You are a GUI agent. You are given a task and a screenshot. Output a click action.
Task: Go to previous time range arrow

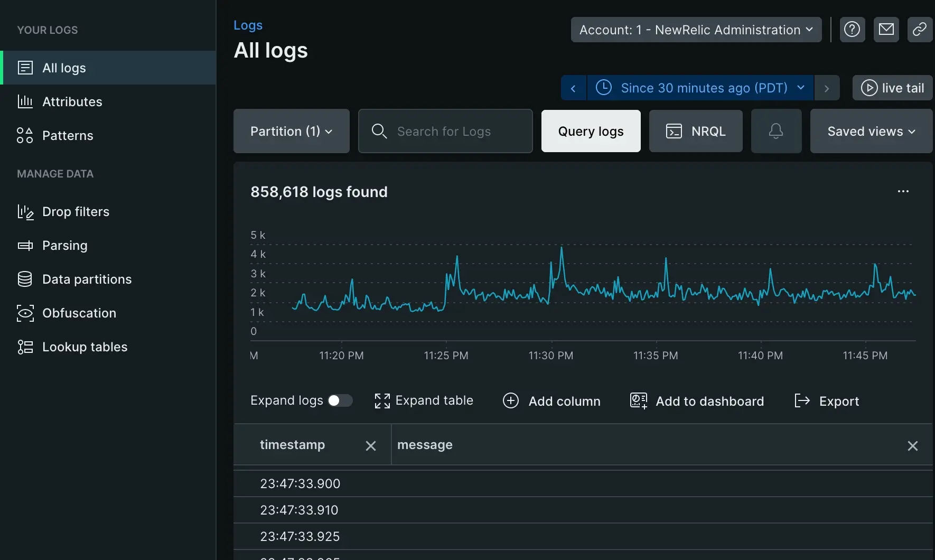[x=574, y=88]
